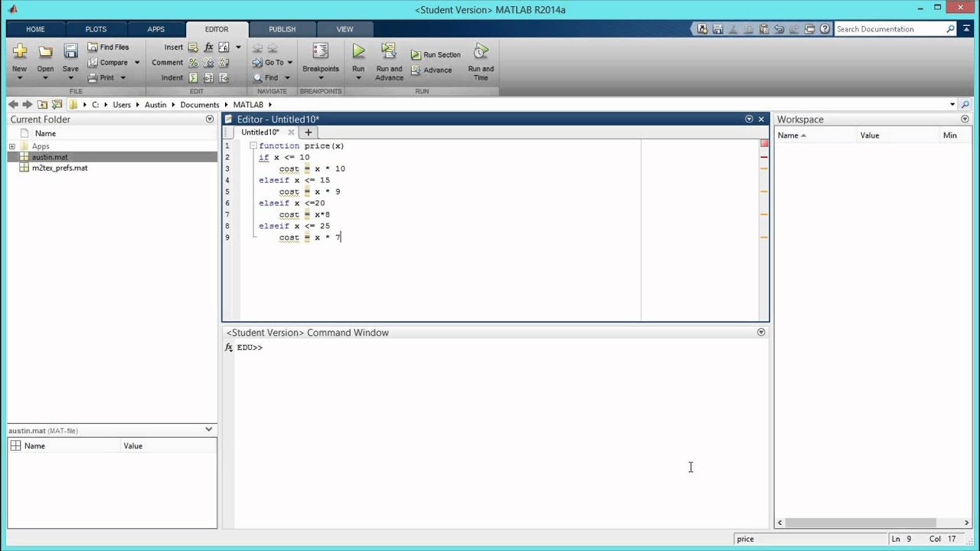The height and width of the screenshot is (551, 980).
Task: Open the Command Window actions menu
Action: coord(761,332)
